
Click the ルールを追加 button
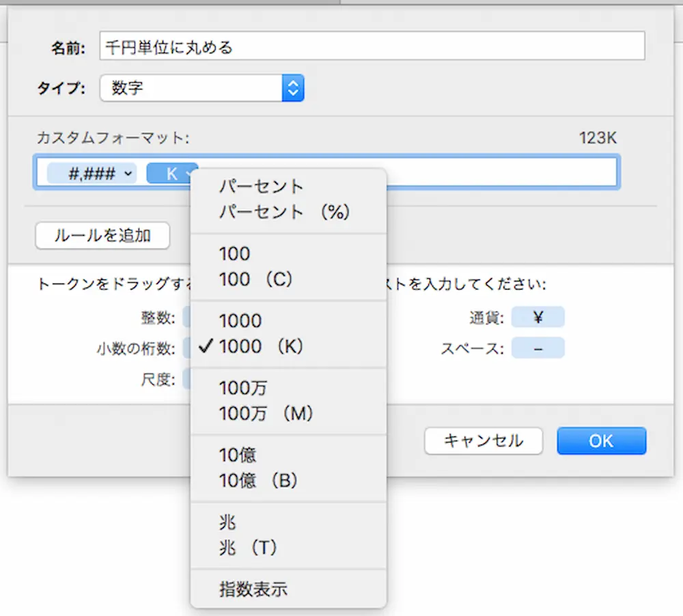[x=102, y=236]
